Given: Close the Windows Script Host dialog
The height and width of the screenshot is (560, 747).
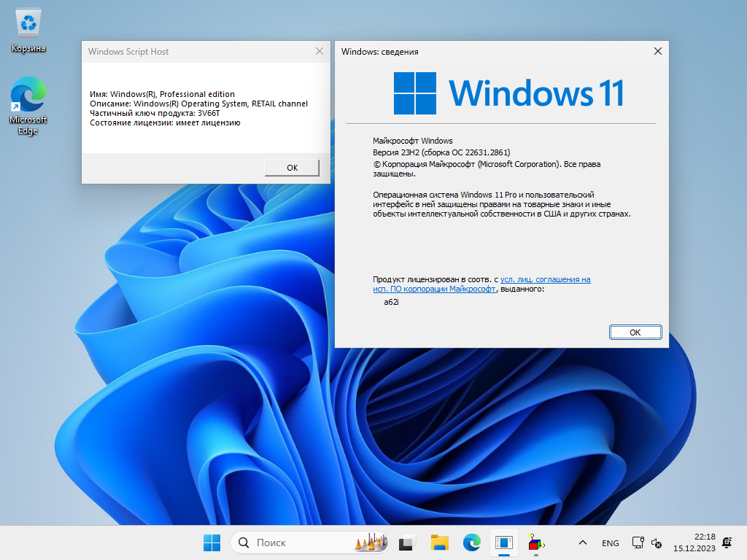Looking at the screenshot, I should point(320,51).
